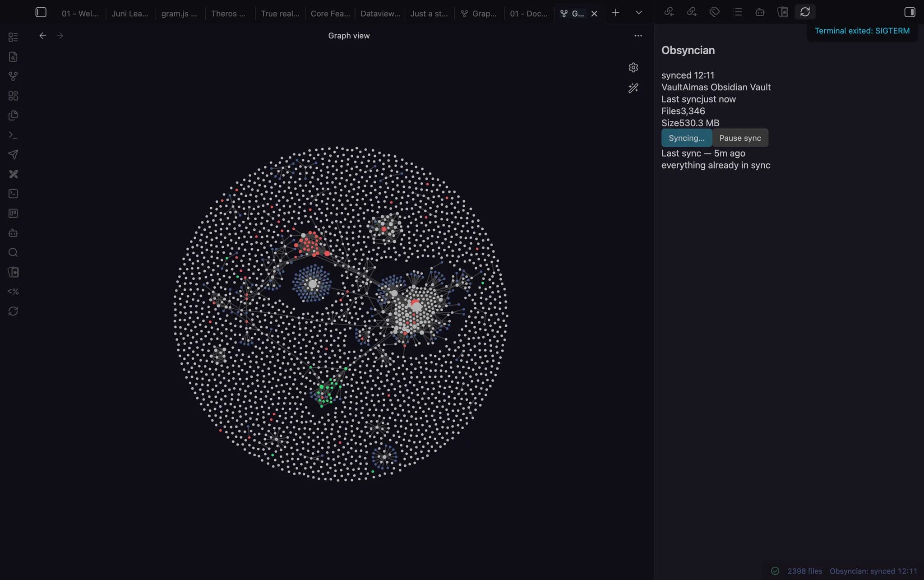Click the Syncing... button
The width and height of the screenshot is (924, 580).
[686, 138]
